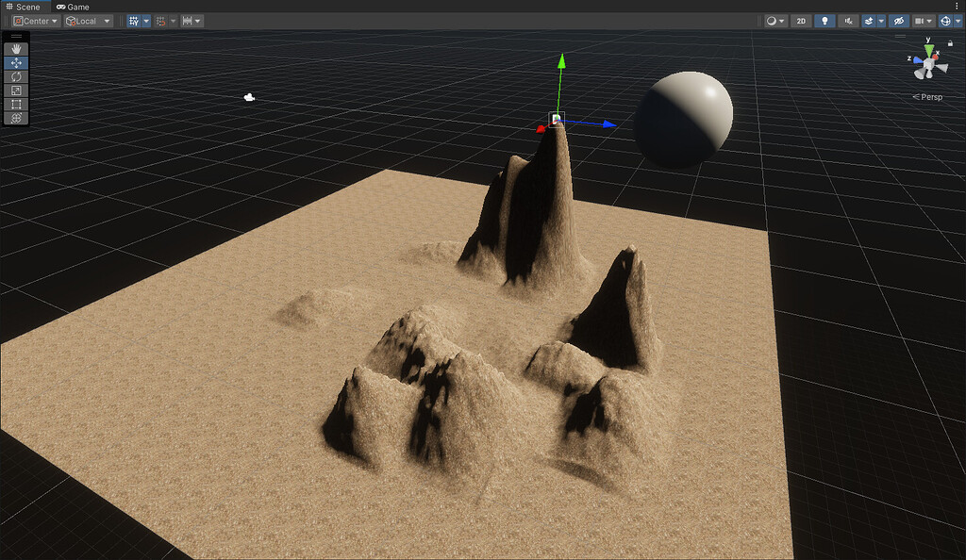Open the handle rotation dropdown showing Local

(87, 20)
